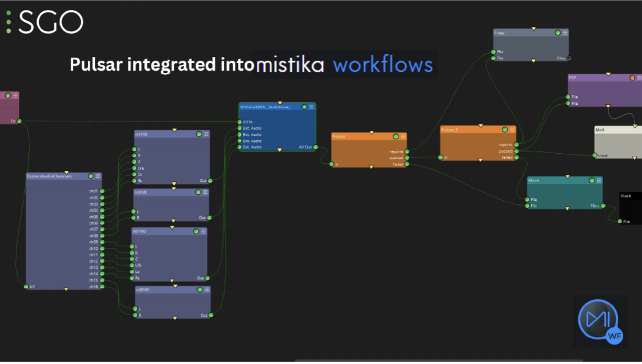642x364 pixels.
Task: Open the n20VE node hamburger menu
Action: point(205,192)
